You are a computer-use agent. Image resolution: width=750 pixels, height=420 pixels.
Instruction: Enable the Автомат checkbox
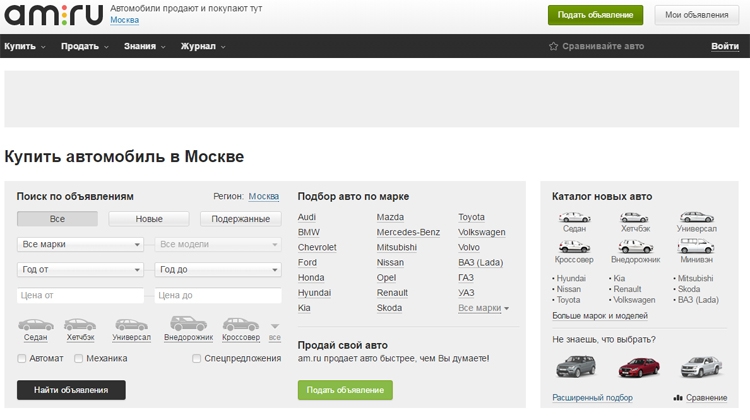click(x=22, y=358)
